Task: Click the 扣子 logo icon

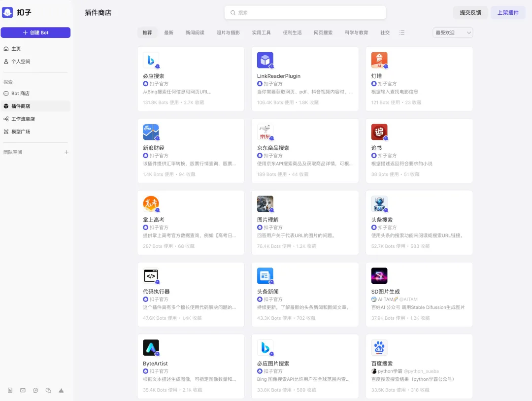Action: pyautogui.click(x=7, y=12)
